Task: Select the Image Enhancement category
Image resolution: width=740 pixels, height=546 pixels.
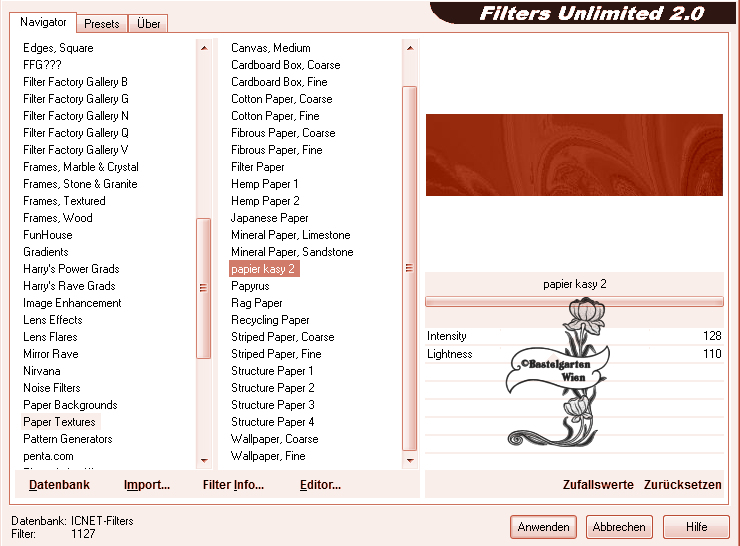Action: (72, 302)
